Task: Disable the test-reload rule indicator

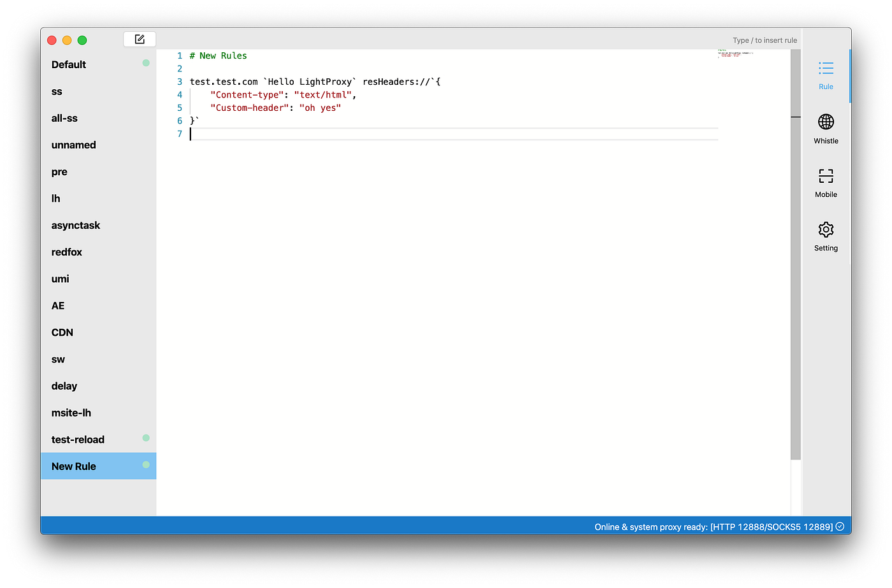Action: (x=146, y=439)
